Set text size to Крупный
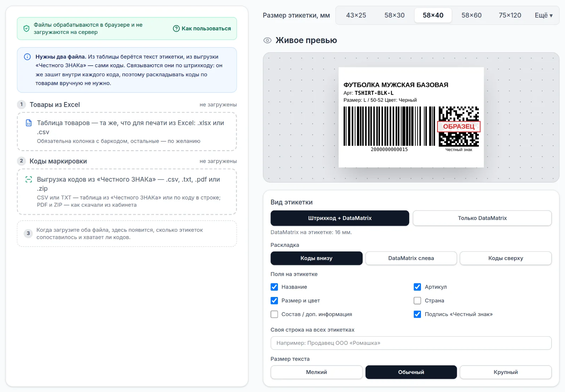 coord(506,372)
